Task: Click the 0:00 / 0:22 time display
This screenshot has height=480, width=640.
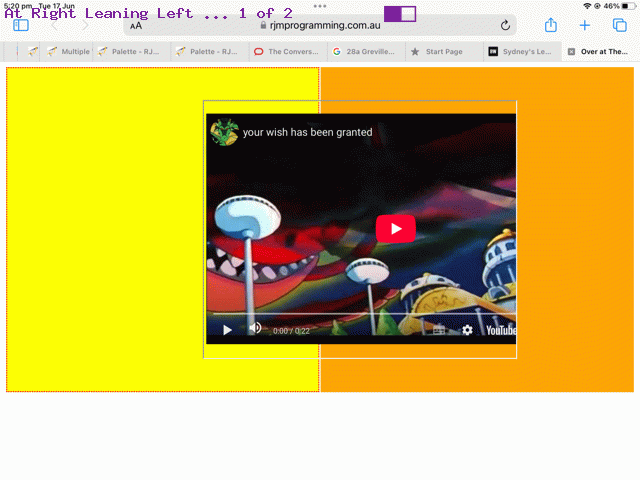Action: click(291, 331)
